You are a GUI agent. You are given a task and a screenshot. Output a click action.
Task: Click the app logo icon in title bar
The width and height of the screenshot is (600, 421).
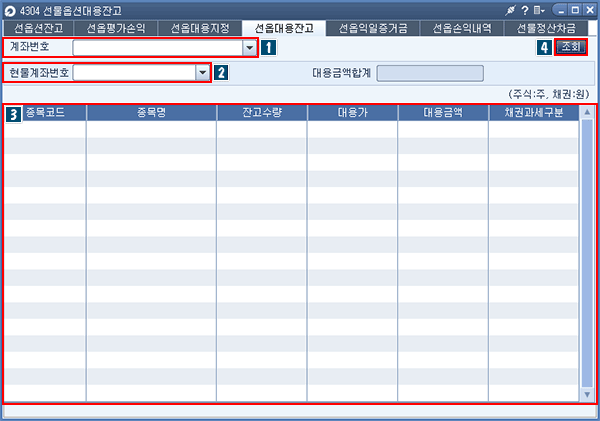tap(11, 9)
